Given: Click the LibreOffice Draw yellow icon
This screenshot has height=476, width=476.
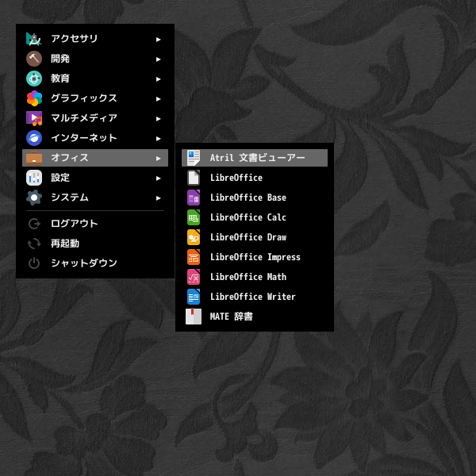Looking at the screenshot, I should click(x=194, y=237).
